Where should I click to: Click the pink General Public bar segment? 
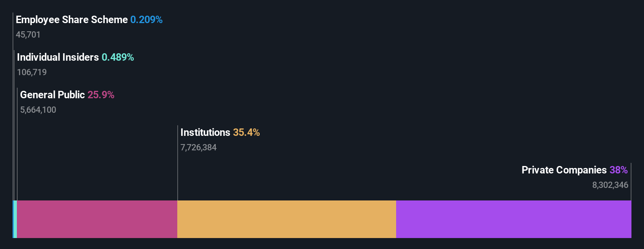point(97,219)
